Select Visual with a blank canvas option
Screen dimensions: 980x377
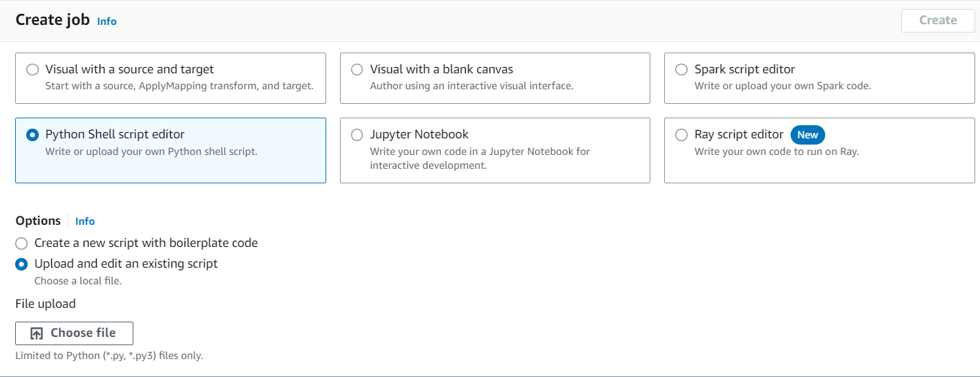[357, 70]
